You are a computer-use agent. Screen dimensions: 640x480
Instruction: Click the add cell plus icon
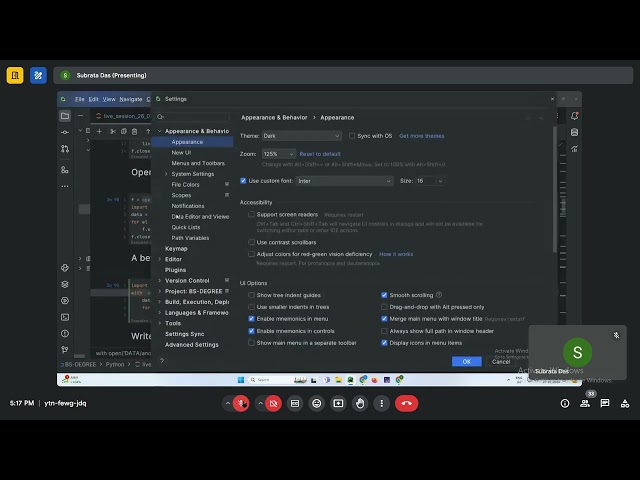[x=99, y=131]
